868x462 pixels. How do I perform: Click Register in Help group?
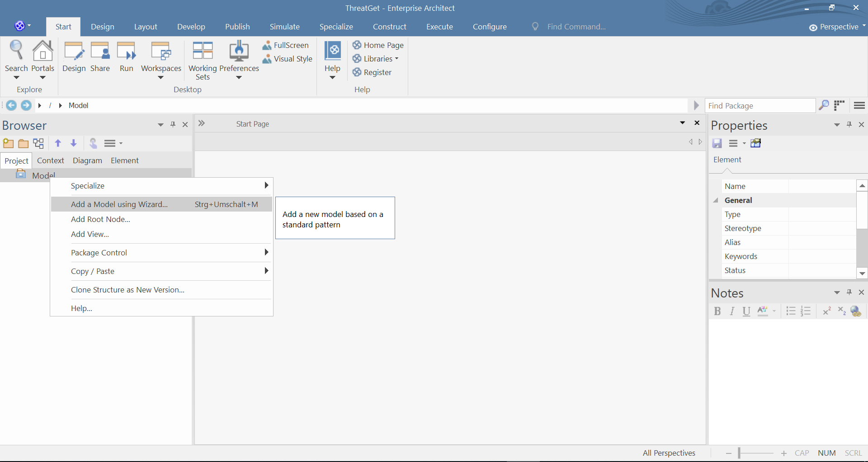(x=372, y=72)
